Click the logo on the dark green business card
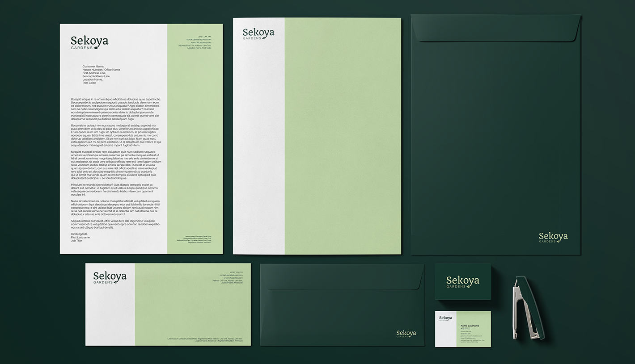635x364 pixels. tap(462, 282)
